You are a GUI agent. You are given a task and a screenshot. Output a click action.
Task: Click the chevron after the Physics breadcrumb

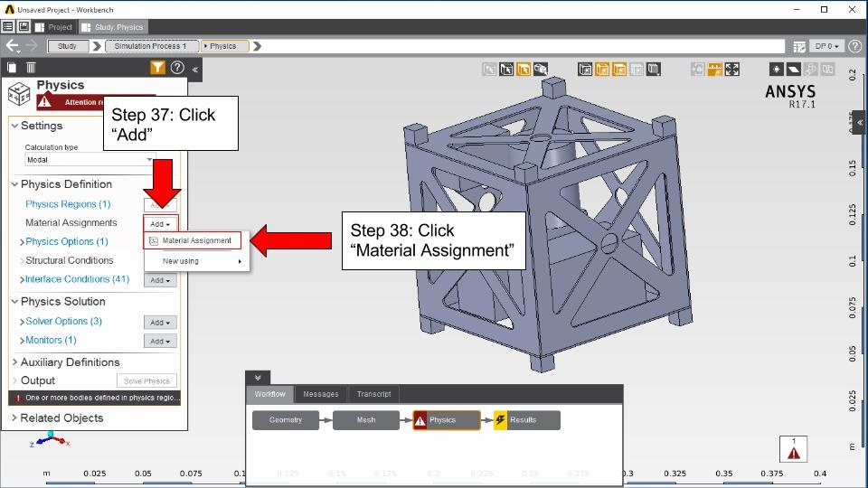[257, 46]
